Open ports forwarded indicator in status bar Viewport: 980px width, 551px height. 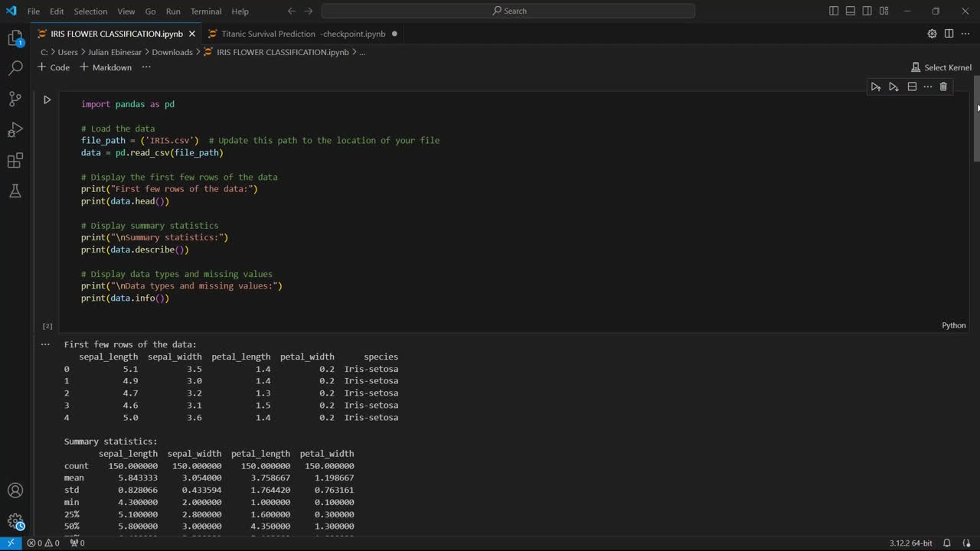(77, 543)
